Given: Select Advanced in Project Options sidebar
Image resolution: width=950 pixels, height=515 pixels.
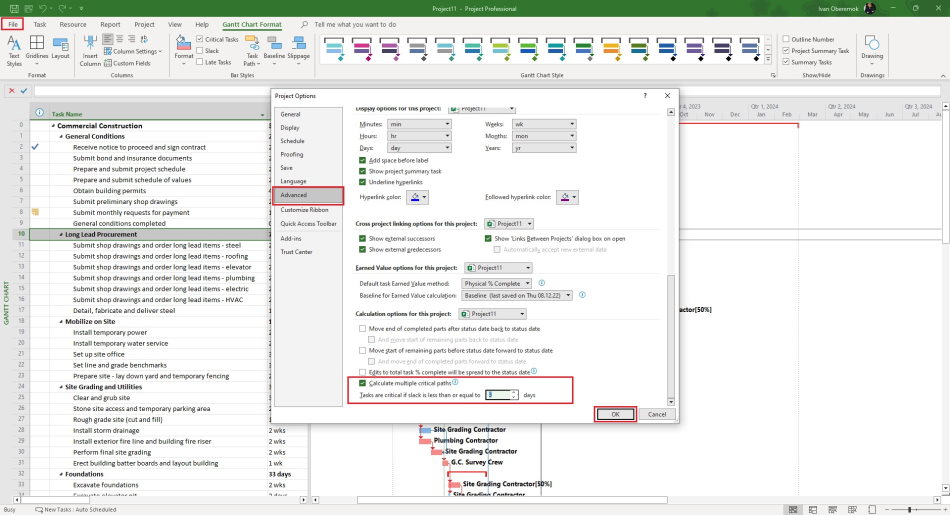Looking at the screenshot, I should point(308,195).
